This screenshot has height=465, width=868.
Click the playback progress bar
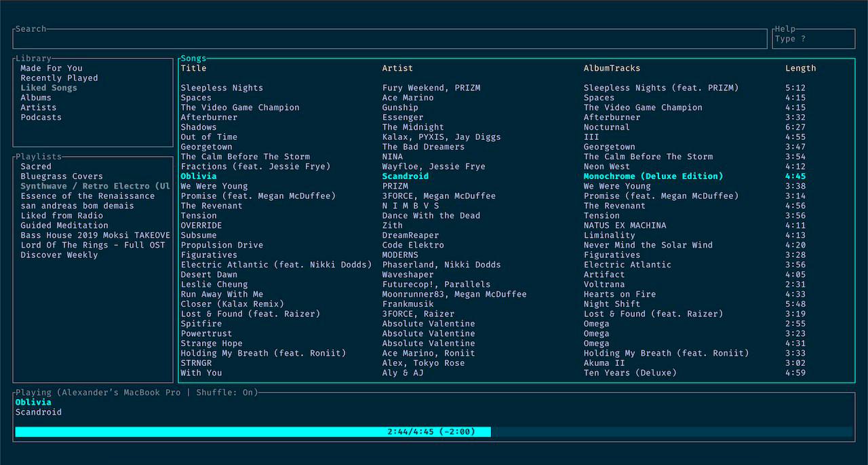pos(434,432)
